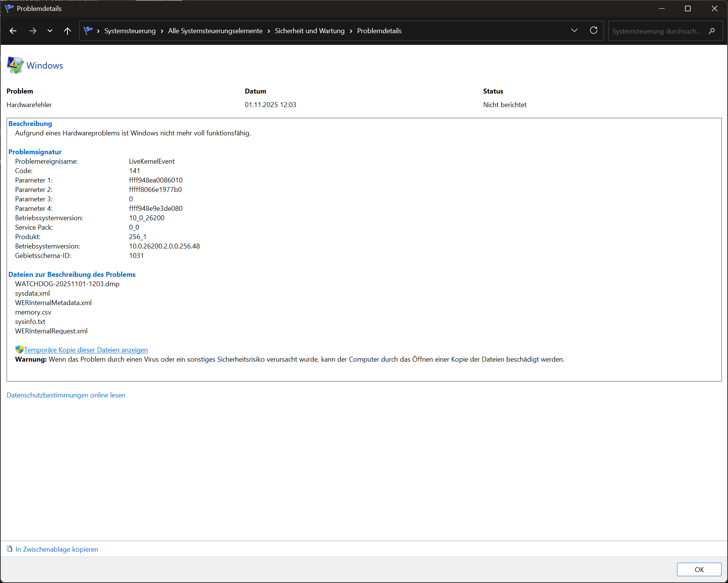Expand chevron after Systemsteuerung breadcrumb
The height and width of the screenshot is (583, 728).
pos(162,31)
